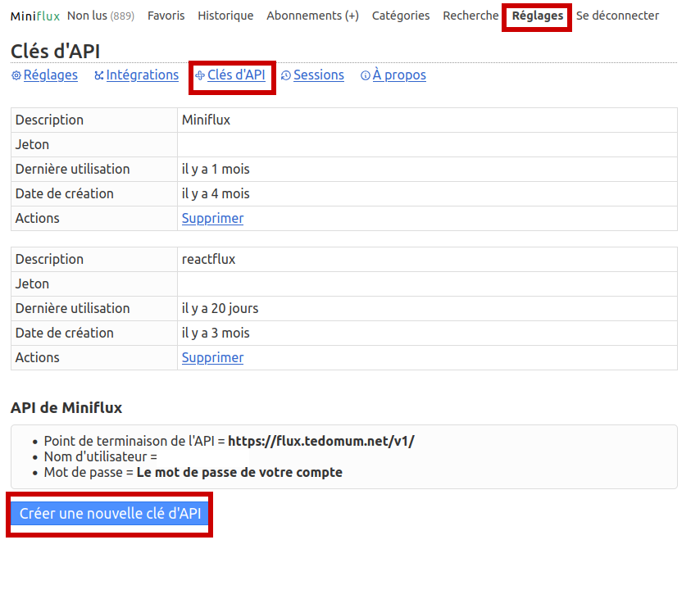Click the gear icon beside the Réglages sub-link
This screenshot has height=608, width=700.
point(16,75)
